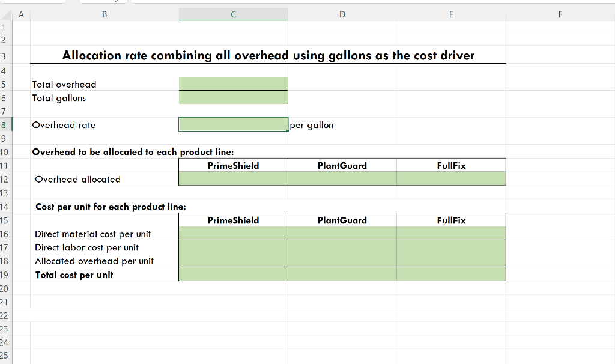The image size is (615, 364).
Task: Select column F header
Action: [560, 14]
